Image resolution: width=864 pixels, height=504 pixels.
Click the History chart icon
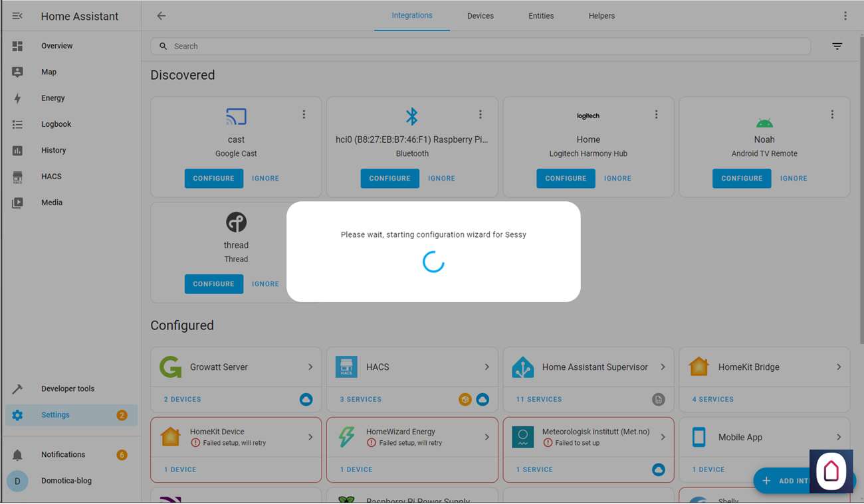[x=17, y=150]
